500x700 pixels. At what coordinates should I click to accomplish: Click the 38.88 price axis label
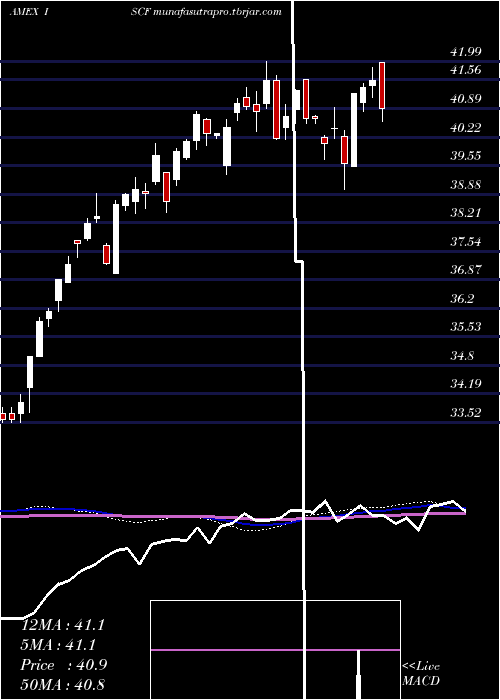point(466,184)
